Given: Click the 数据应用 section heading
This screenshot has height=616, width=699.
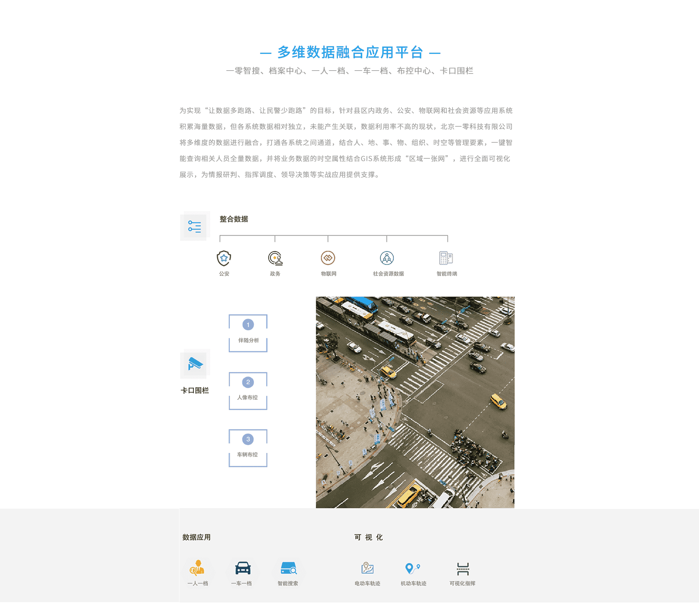Looking at the screenshot, I should pyautogui.click(x=197, y=537).
